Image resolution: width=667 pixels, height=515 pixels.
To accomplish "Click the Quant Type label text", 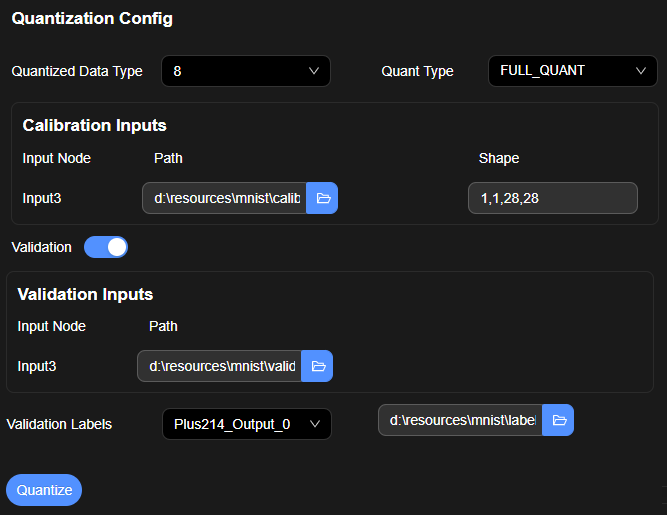I will pyautogui.click(x=417, y=71).
